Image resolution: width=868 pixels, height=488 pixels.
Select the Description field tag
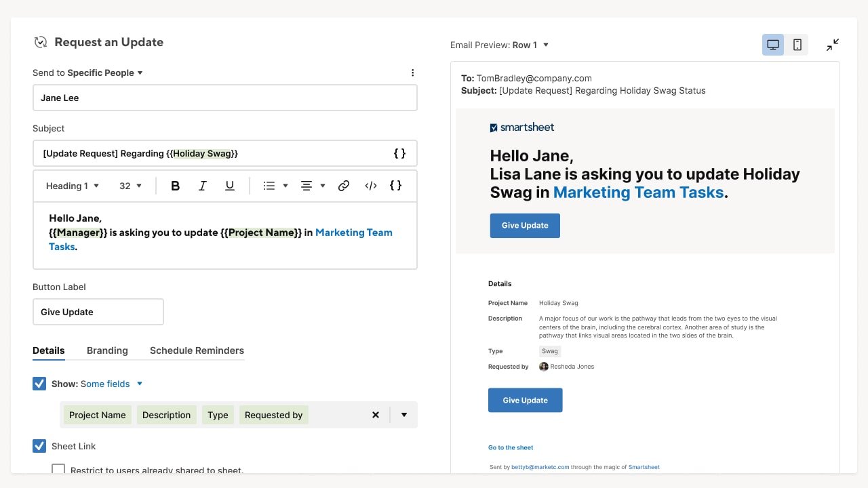[166, 415]
